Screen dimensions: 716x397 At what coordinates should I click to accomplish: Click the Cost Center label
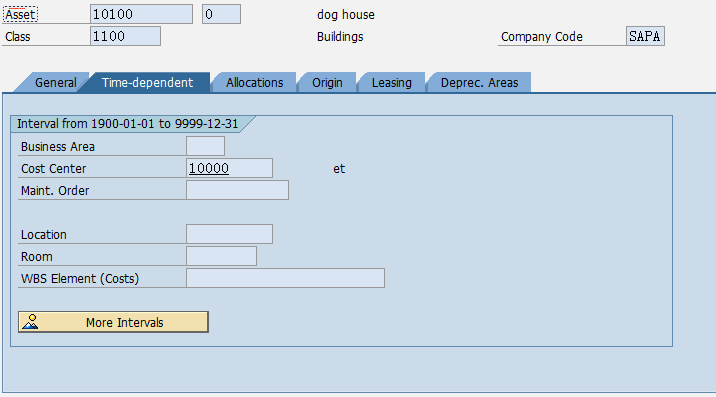point(53,169)
